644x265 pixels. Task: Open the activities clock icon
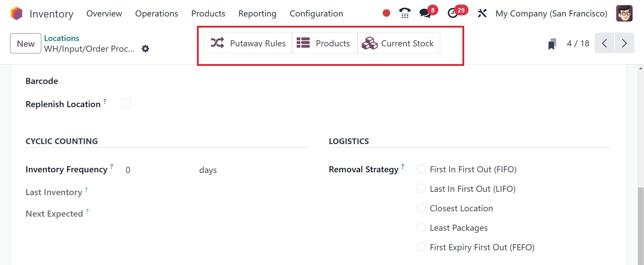(x=453, y=13)
